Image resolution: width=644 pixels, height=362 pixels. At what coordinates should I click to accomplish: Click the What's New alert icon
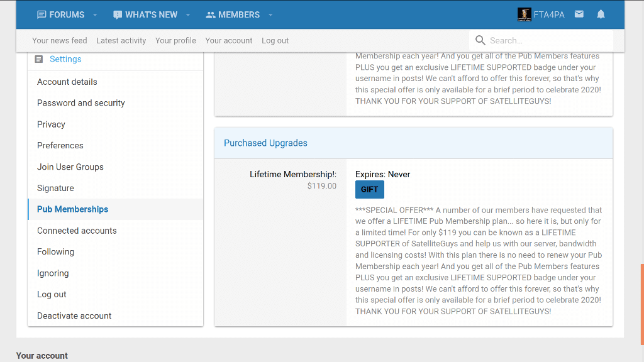click(x=118, y=14)
